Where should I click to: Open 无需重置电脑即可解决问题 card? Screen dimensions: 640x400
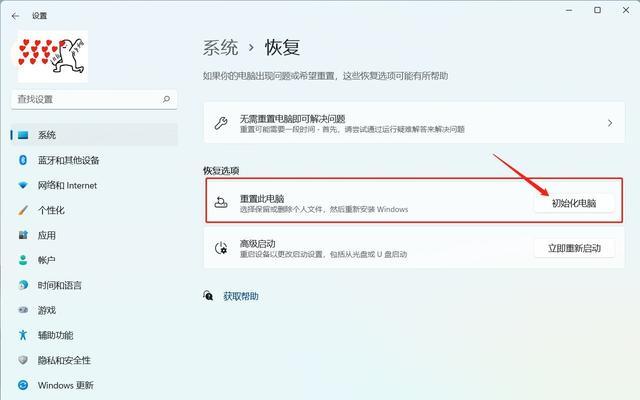pyautogui.click(x=414, y=123)
